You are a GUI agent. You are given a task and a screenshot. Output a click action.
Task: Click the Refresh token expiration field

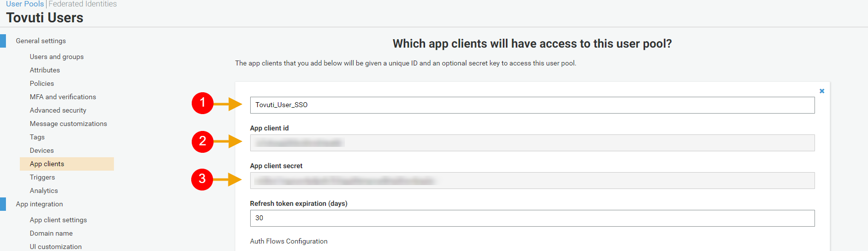click(532, 218)
